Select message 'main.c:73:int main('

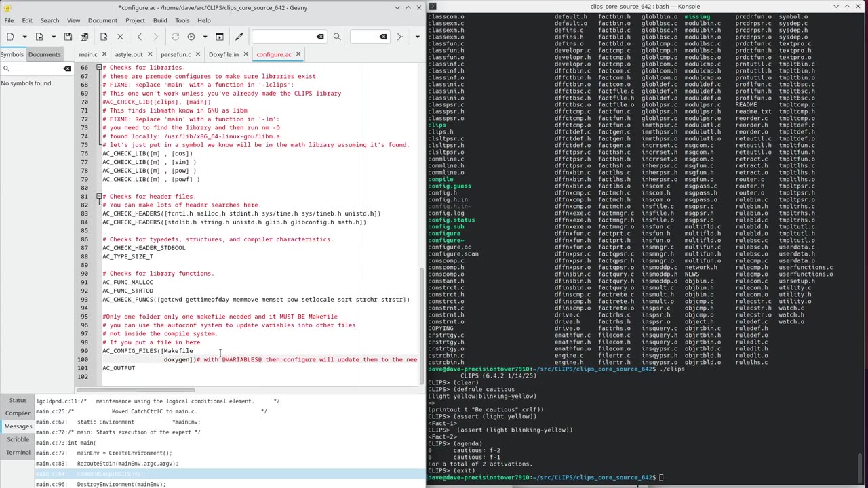(x=230, y=443)
